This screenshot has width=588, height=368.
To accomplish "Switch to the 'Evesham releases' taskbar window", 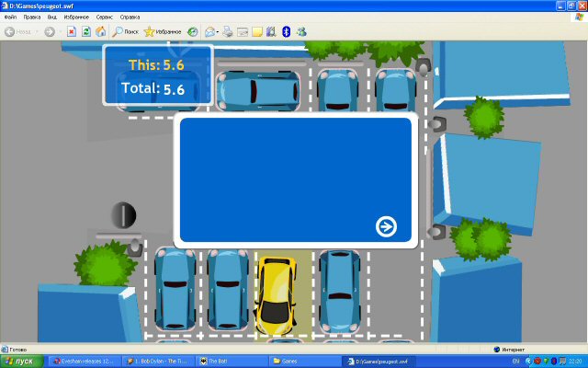I will [x=85, y=362].
